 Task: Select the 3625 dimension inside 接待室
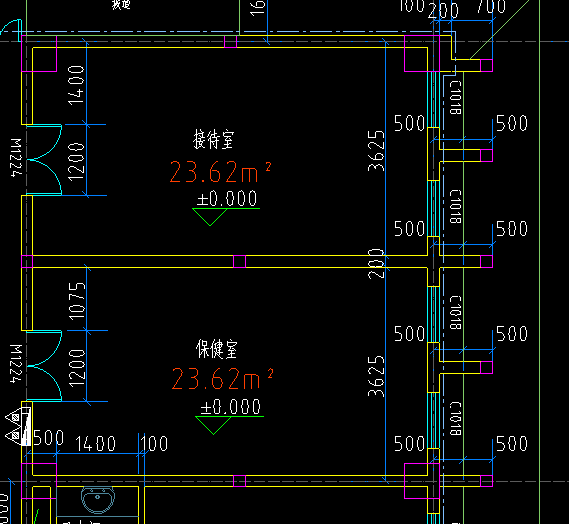point(376,151)
